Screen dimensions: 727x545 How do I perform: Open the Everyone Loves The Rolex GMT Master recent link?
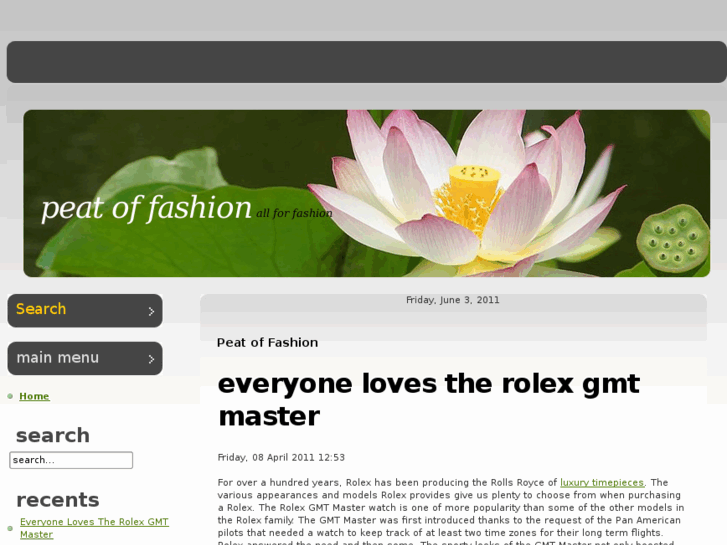click(x=94, y=528)
